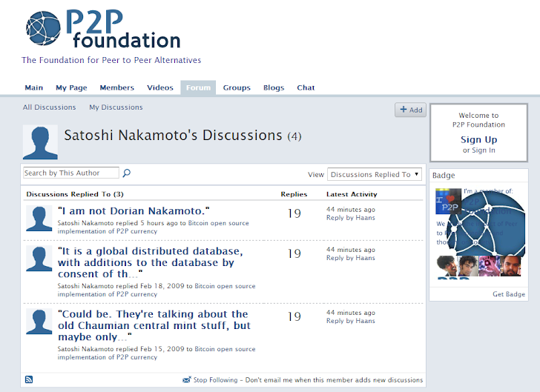Click Satoshi Nakamoto's large profile avatar
The height and width of the screenshot is (392, 540).
pyautogui.click(x=40, y=142)
